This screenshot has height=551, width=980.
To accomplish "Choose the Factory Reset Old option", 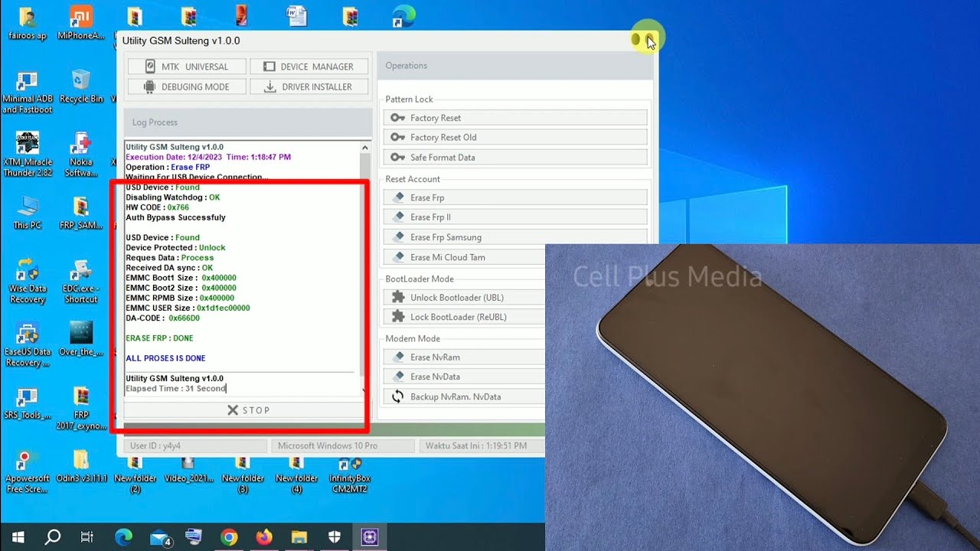I will click(515, 138).
